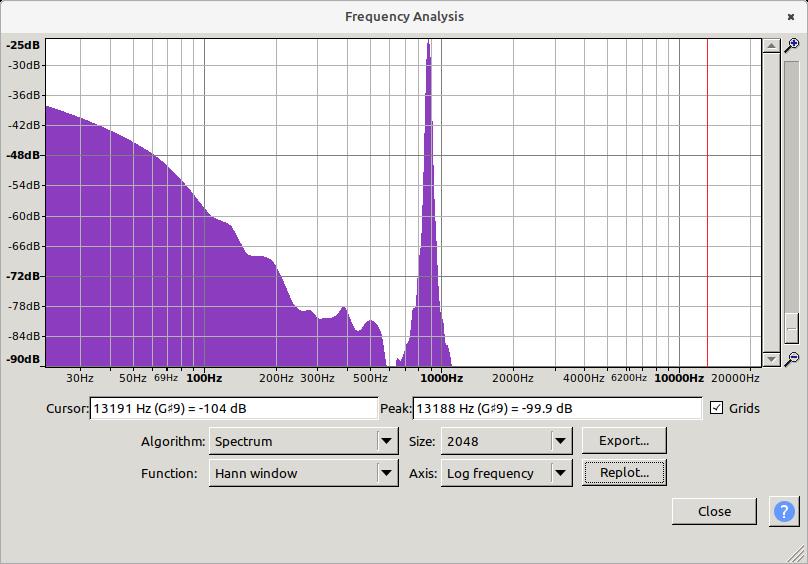
Task: Click the Close button
Action: tap(714, 511)
